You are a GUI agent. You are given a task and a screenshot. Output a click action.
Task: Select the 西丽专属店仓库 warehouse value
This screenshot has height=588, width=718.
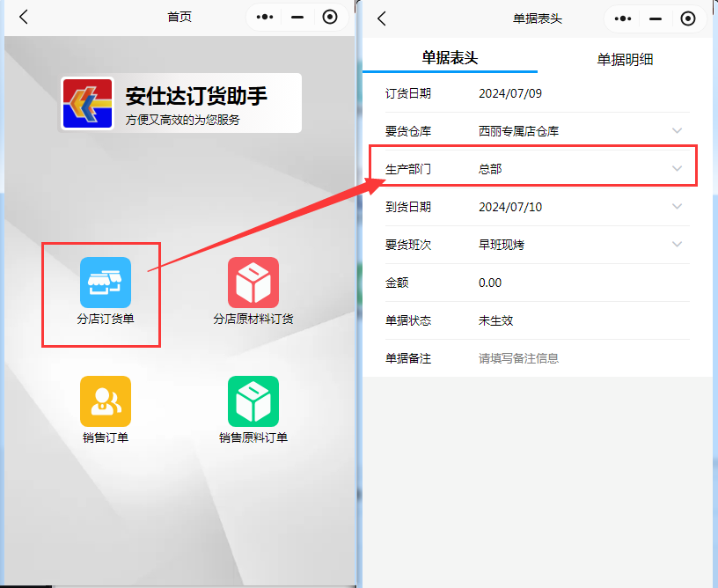point(518,131)
